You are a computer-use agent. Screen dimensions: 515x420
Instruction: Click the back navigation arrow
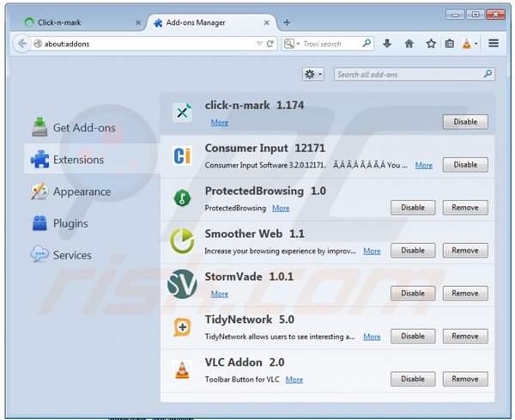coord(21,44)
